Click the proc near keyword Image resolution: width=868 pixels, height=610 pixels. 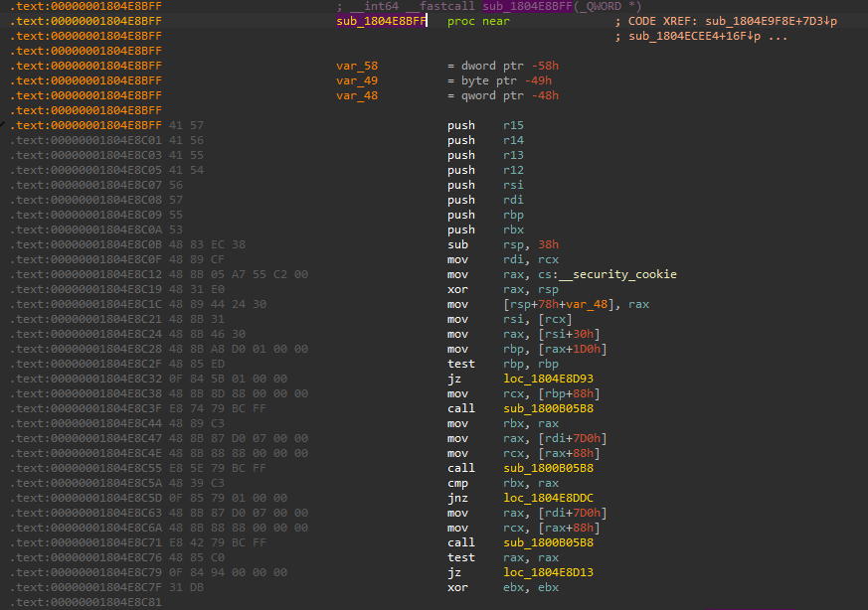click(479, 21)
